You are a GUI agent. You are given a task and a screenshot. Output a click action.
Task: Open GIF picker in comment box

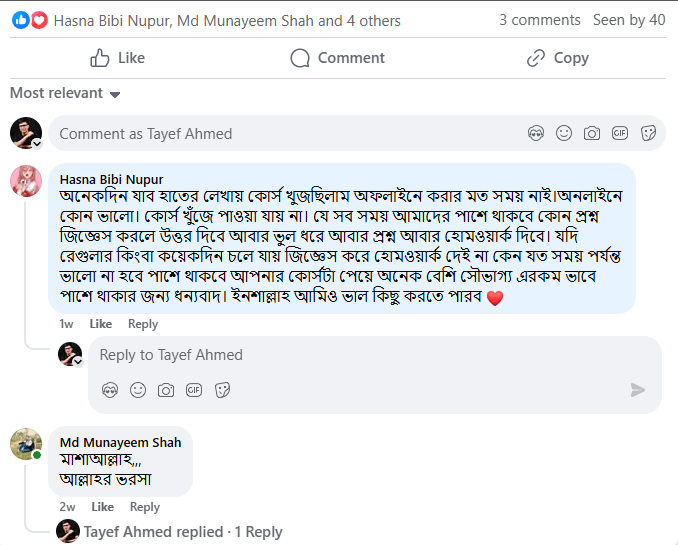click(x=620, y=133)
